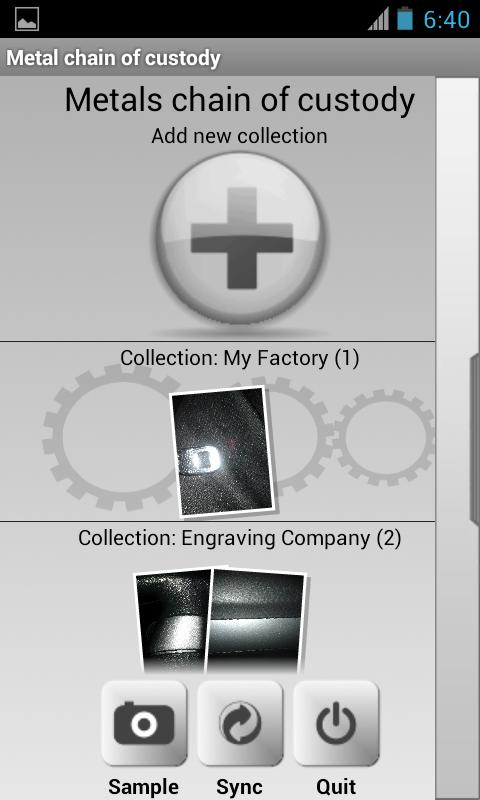Viewport: 480px width, 800px height.
Task: Tap the "Quit" text label
Action: tap(336, 786)
